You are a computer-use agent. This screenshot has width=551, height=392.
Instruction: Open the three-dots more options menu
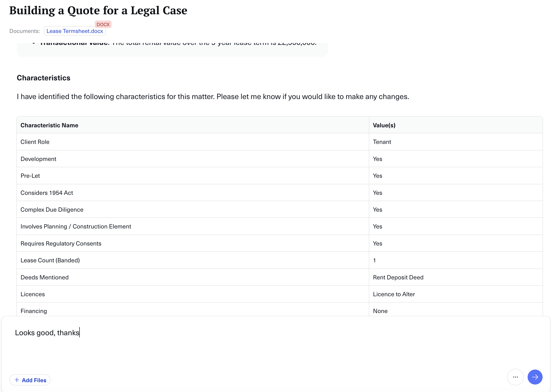coord(515,377)
